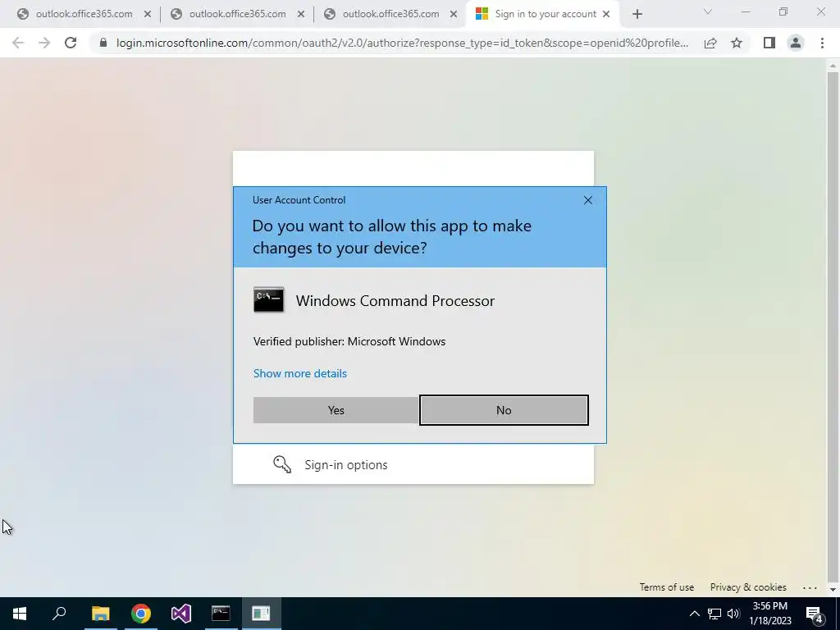Click page scrollbar down arrow
The image size is (840, 630).
pos(833,589)
